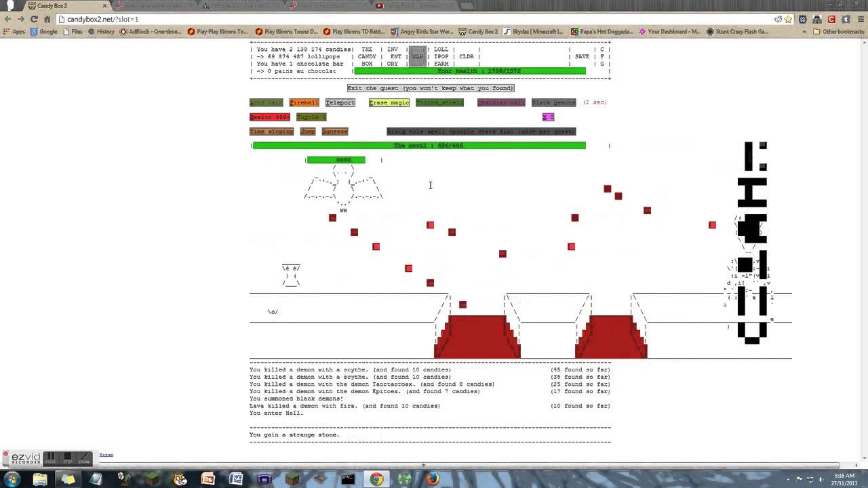
Task: Open the Windows Start menu
Action: (x=10, y=479)
